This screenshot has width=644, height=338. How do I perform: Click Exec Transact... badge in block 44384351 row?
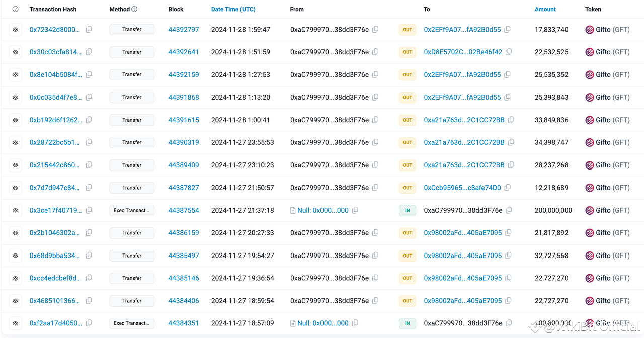pyautogui.click(x=132, y=323)
